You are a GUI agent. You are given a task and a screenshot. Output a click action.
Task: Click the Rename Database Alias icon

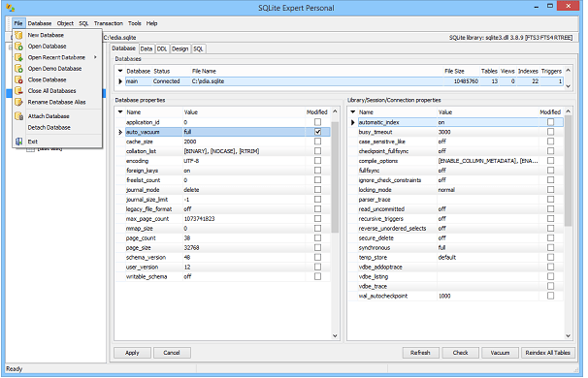point(18,103)
